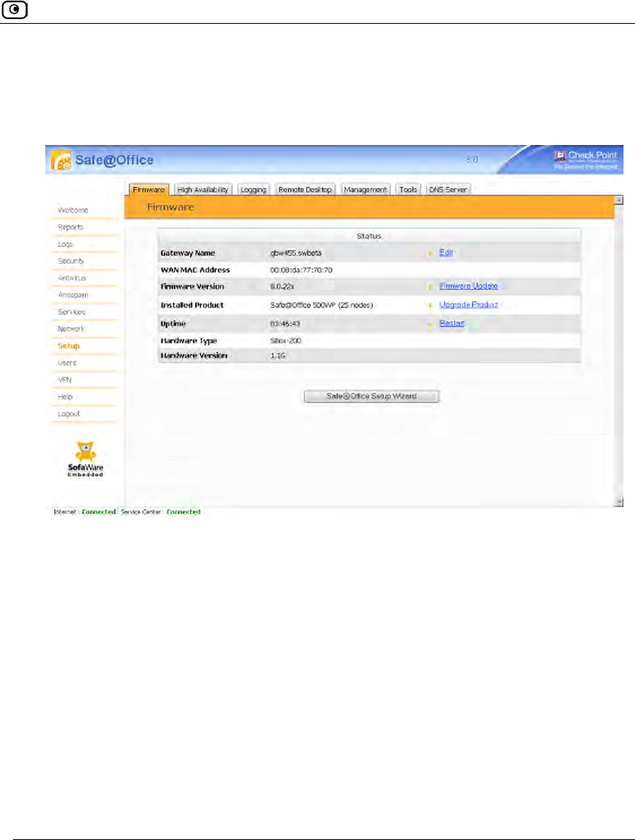Image resolution: width=635 pixels, height=840 pixels.
Task: Click the Safe@Office logo icon
Action: (61, 160)
